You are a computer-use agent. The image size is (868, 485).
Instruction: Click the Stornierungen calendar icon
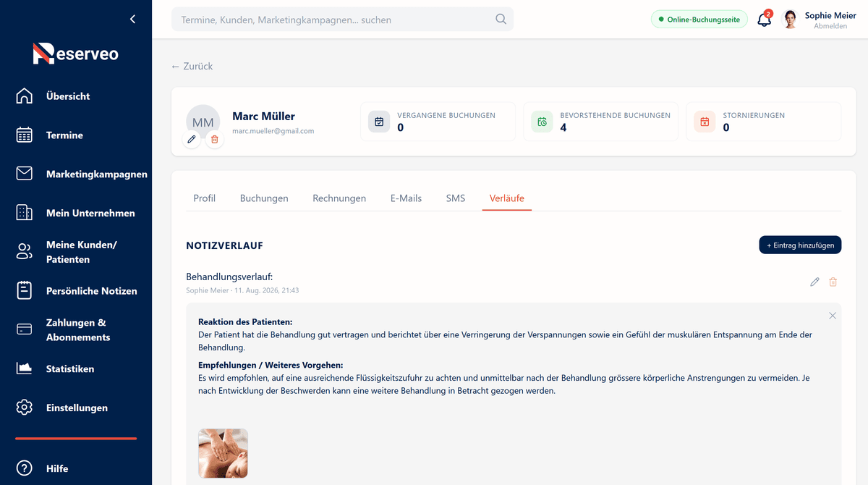coord(705,122)
